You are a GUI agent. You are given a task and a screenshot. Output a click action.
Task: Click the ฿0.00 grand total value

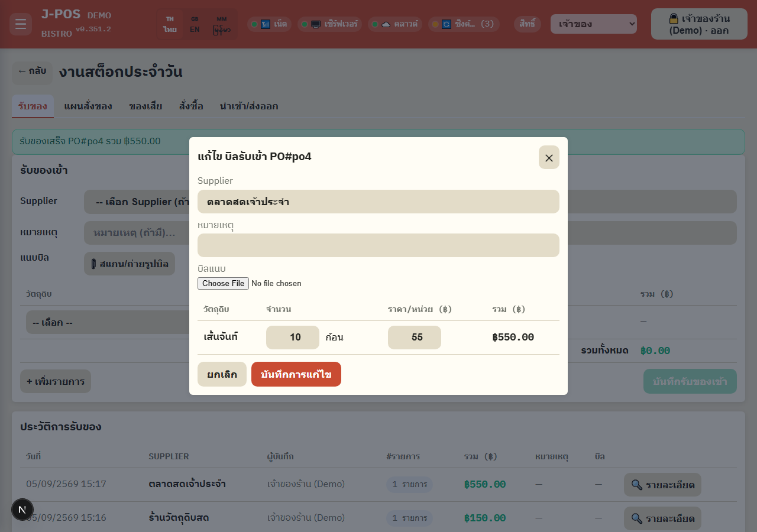coord(655,351)
